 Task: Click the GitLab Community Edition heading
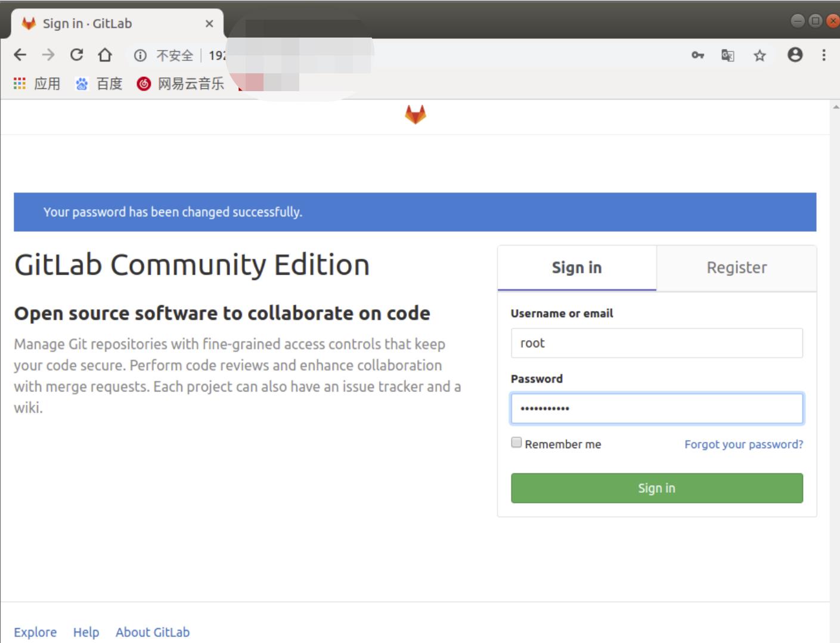coord(192,265)
